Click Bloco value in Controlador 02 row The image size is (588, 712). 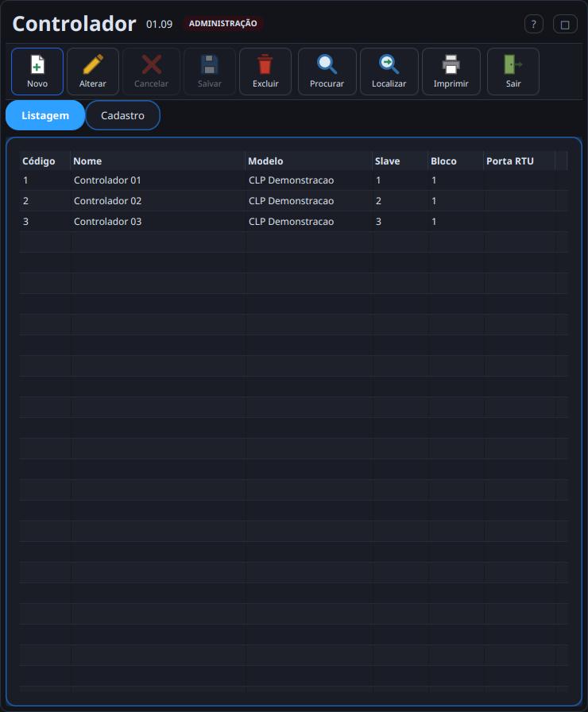(x=434, y=201)
